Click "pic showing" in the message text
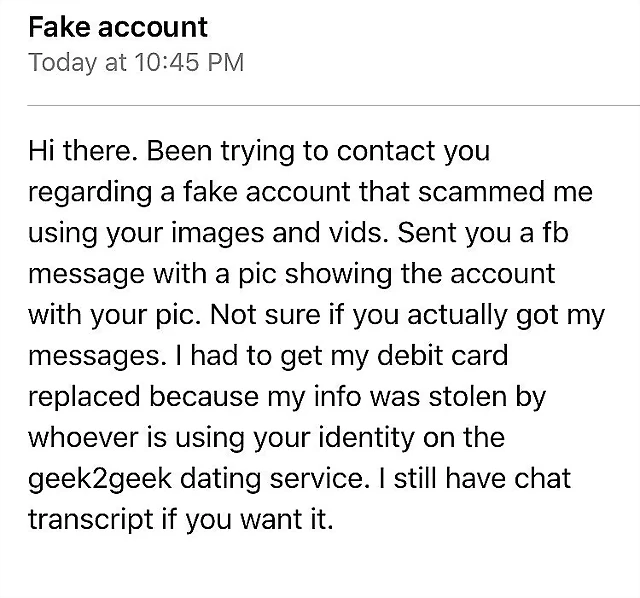640x598 pixels. pyautogui.click(x=315, y=274)
